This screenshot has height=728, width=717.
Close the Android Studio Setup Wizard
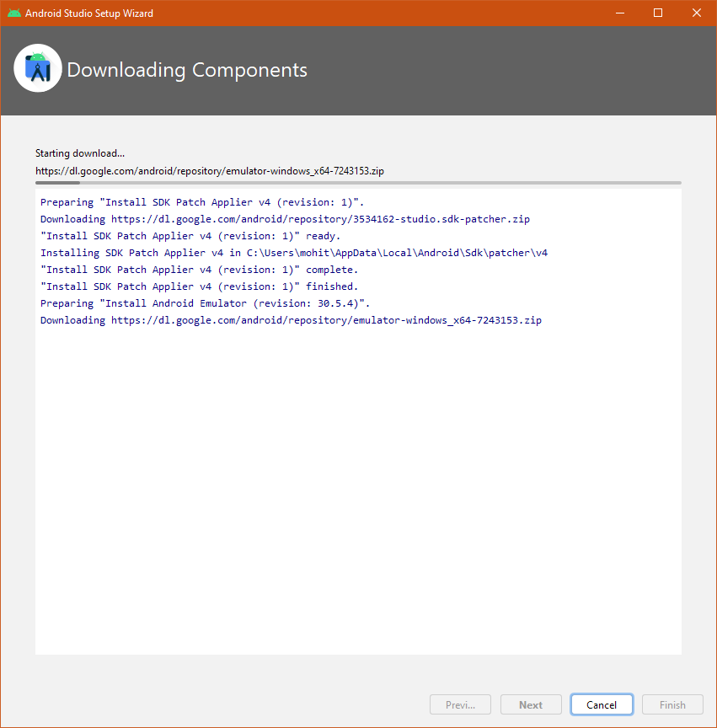pyautogui.click(x=696, y=13)
